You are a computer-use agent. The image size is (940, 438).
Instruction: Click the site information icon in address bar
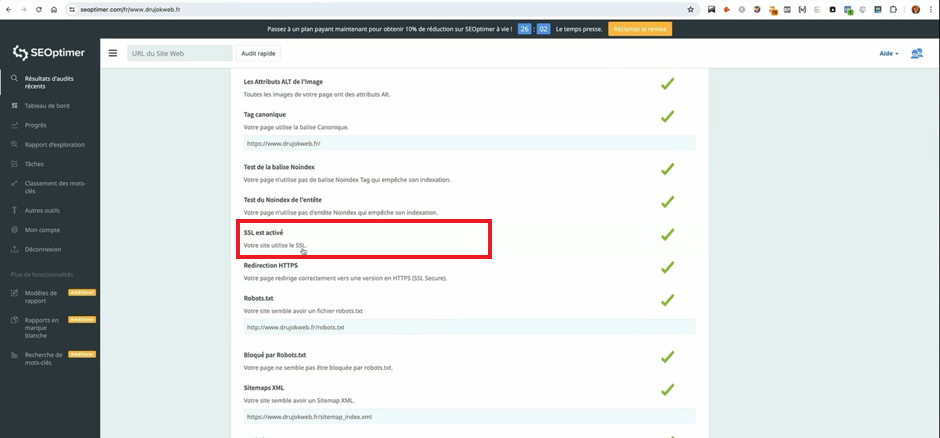click(72, 10)
